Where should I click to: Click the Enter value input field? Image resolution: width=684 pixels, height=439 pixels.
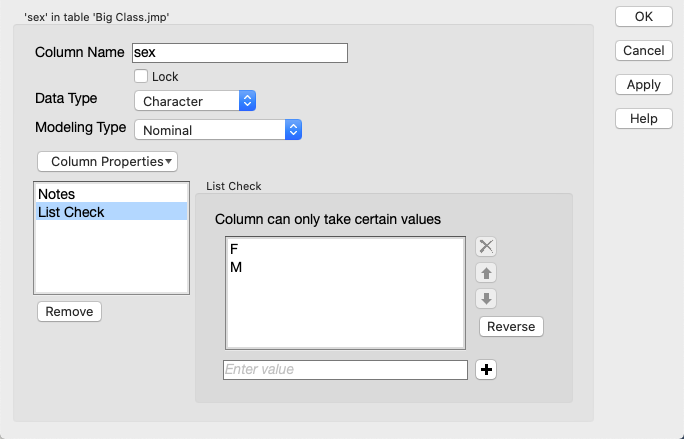click(345, 370)
